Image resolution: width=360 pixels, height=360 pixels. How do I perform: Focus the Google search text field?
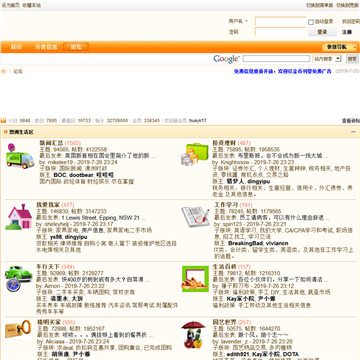tap(276, 59)
